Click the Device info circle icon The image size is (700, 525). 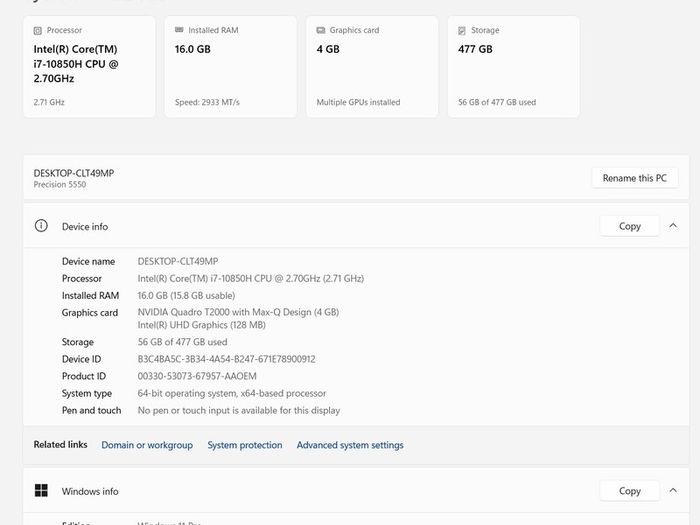[41, 226]
